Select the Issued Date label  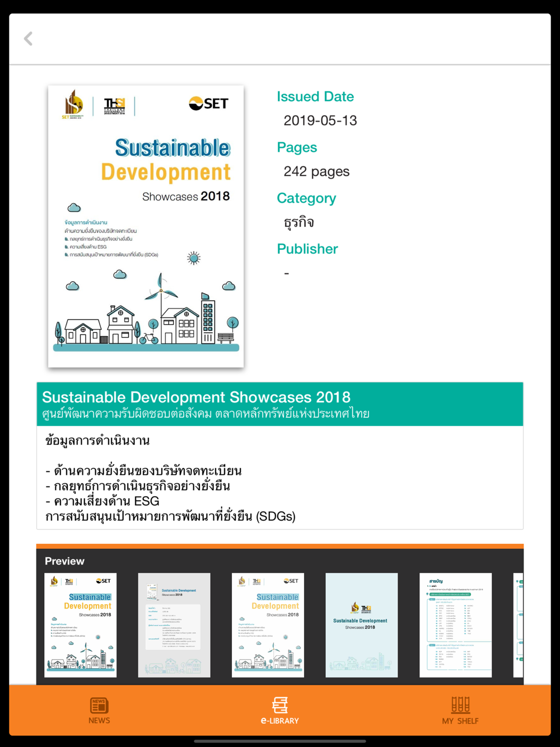(x=315, y=96)
